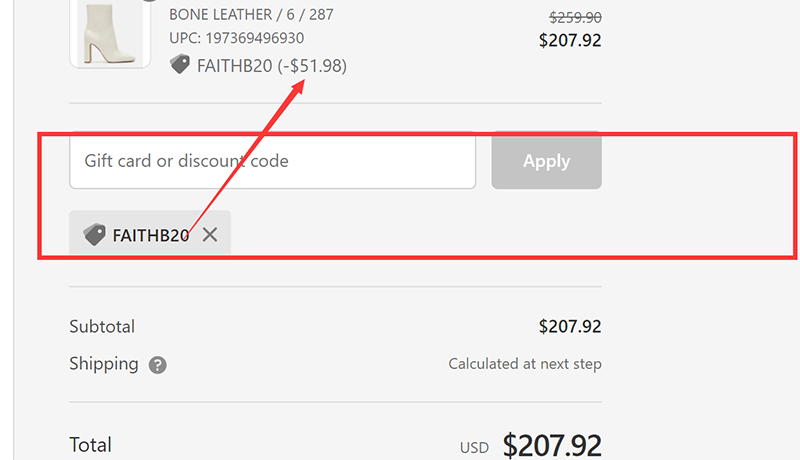Click the tag icon beside the line-item discount
This screenshot has height=460, width=800.
point(180,65)
